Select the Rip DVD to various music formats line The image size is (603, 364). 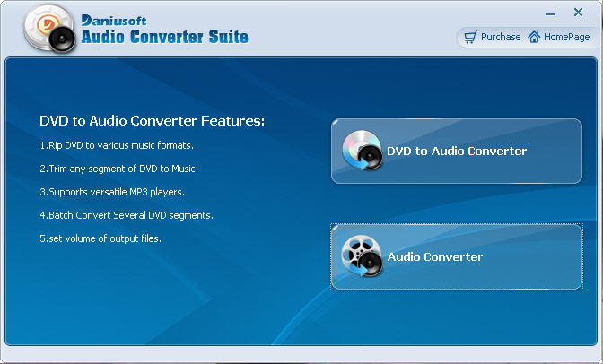(x=117, y=145)
